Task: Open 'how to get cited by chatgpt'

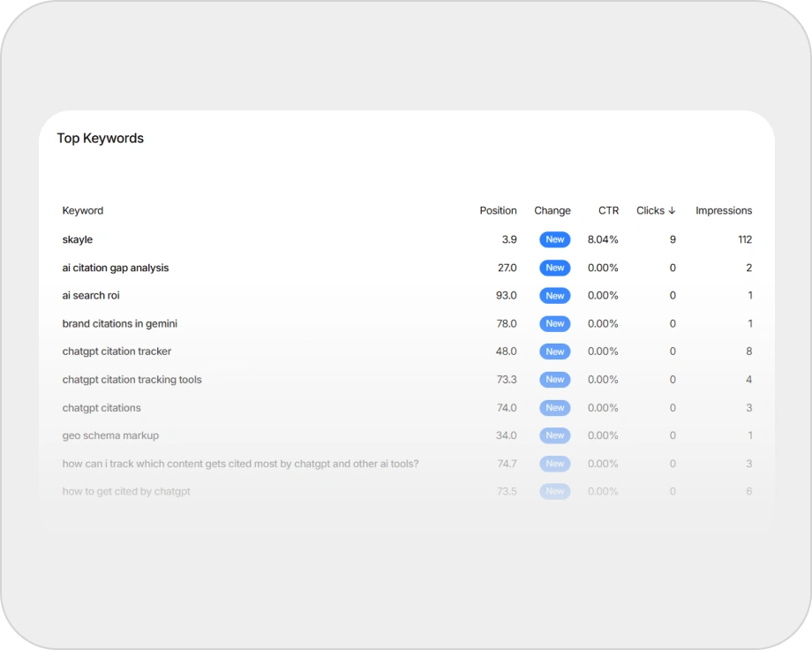Action: tap(126, 492)
